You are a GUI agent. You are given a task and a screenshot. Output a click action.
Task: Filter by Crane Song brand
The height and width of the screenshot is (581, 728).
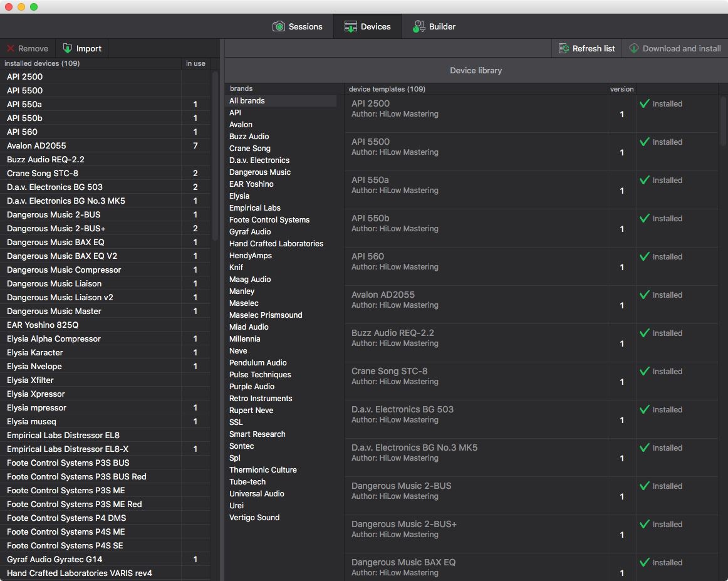[281, 148]
